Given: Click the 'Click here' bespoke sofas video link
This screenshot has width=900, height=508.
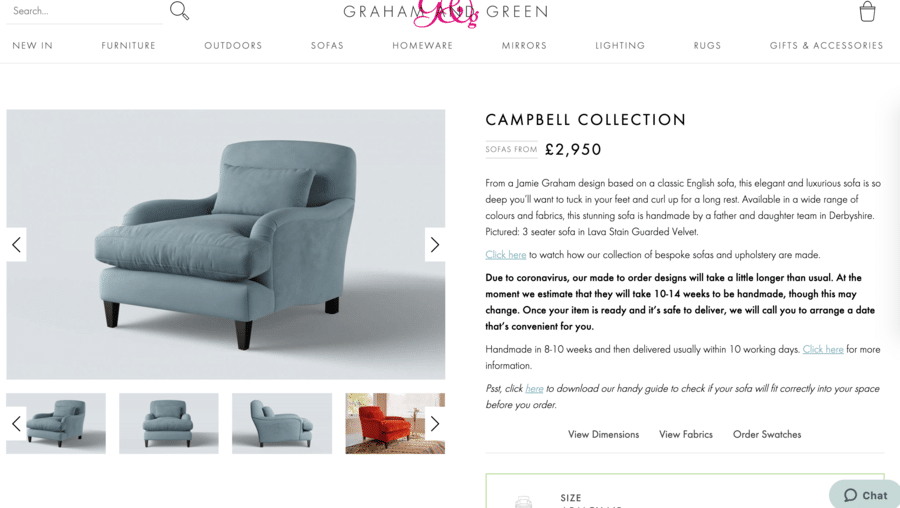Looking at the screenshot, I should (x=506, y=255).
